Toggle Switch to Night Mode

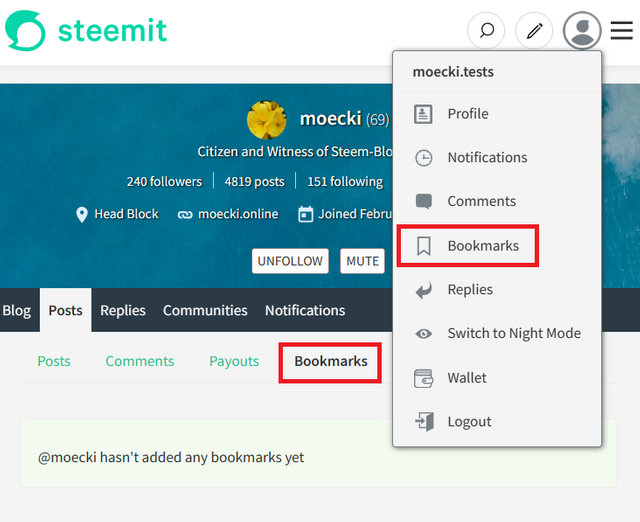[x=498, y=333]
